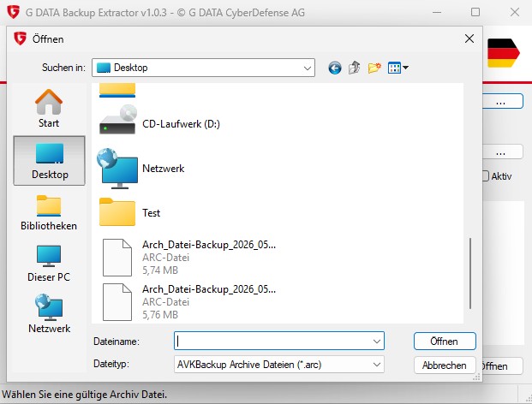Select the partially visible folder at list top
The width and height of the screenshot is (532, 404).
(x=117, y=90)
